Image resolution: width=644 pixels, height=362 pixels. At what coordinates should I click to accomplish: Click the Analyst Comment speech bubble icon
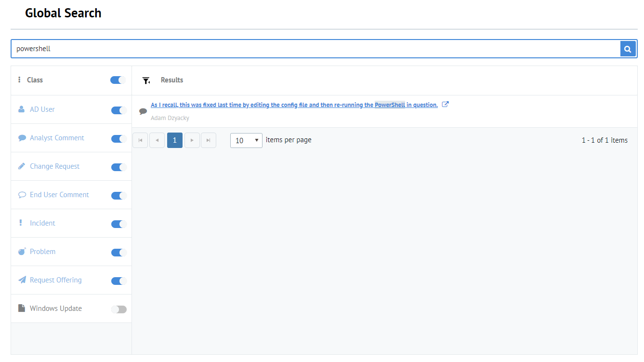click(x=22, y=137)
